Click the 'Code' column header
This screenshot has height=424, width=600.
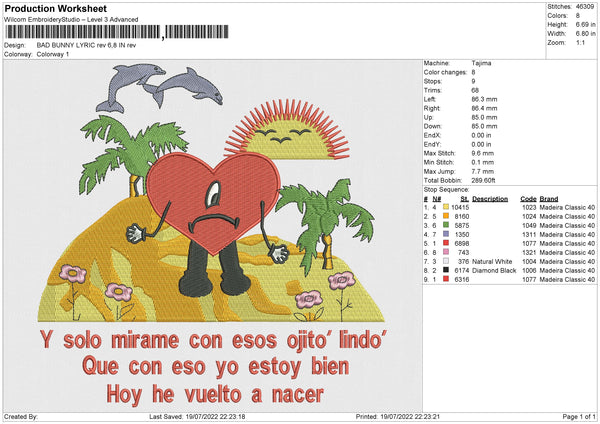click(x=528, y=199)
